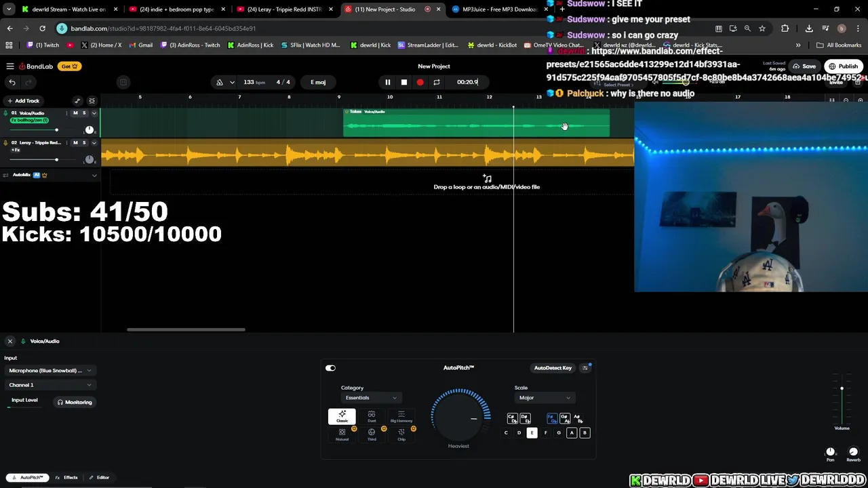Select the green Takes Voice/Audio clip

tap(476, 123)
